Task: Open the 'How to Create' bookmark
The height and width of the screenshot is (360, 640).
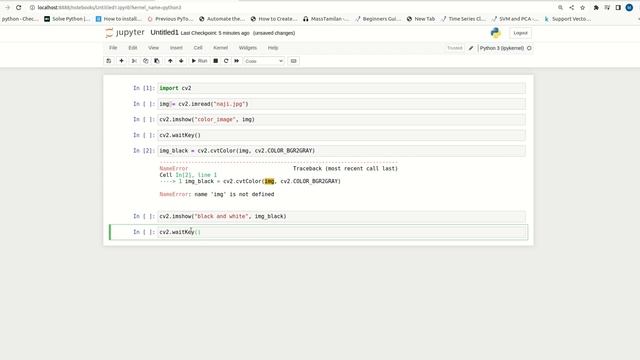Action: (274, 19)
